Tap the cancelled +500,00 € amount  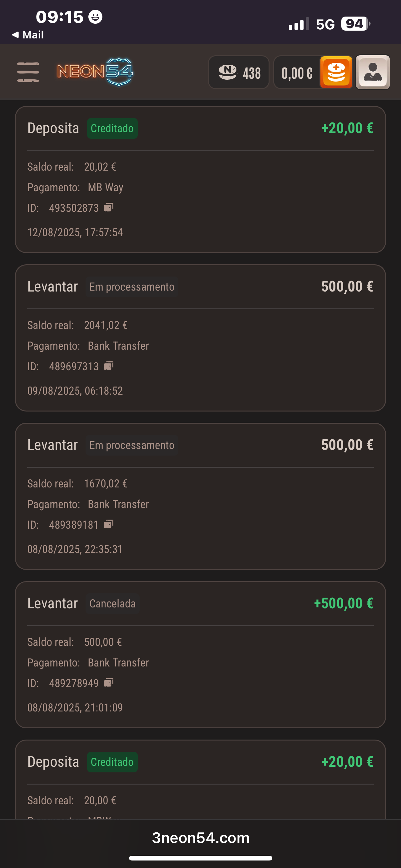coord(343,603)
